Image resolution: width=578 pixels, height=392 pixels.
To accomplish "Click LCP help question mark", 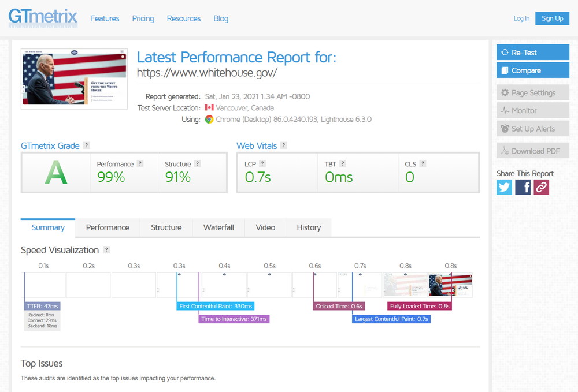I will 262,163.
